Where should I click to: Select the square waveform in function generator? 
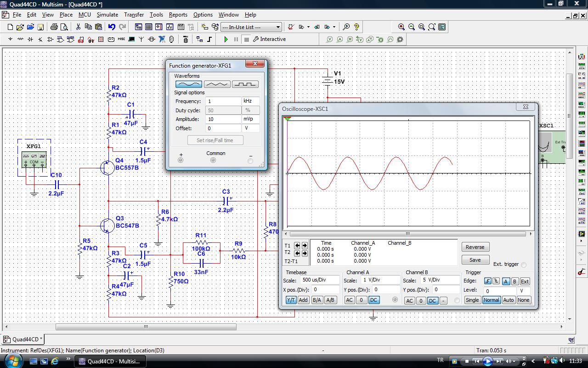click(244, 84)
